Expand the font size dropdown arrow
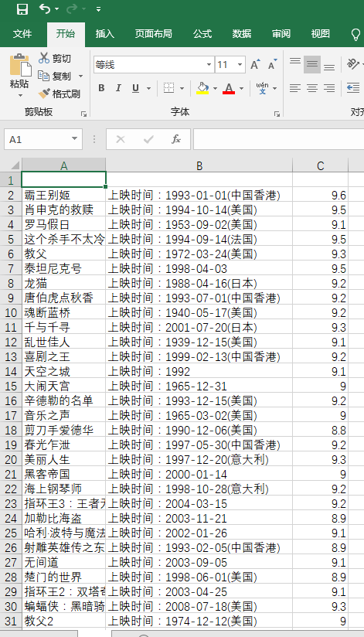This screenshot has height=637, width=364. [240, 65]
